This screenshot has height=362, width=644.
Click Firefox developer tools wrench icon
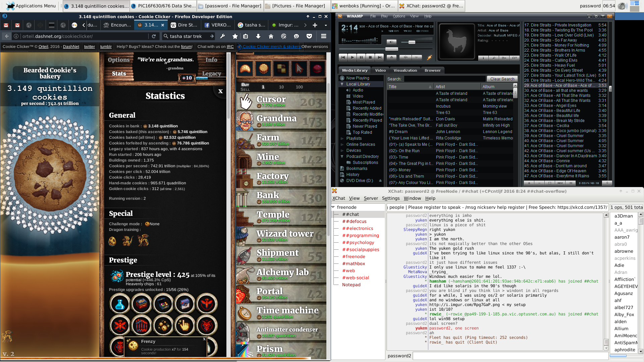coord(222,36)
